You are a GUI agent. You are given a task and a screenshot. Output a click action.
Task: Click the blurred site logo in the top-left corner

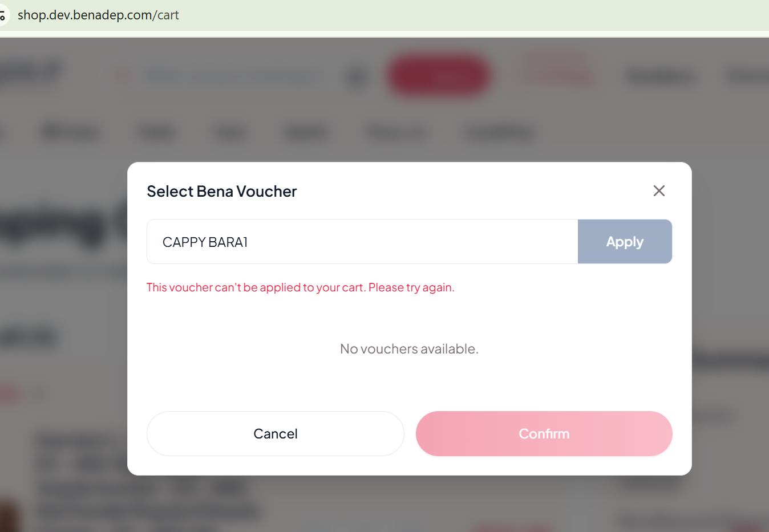click(x=30, y=72)
